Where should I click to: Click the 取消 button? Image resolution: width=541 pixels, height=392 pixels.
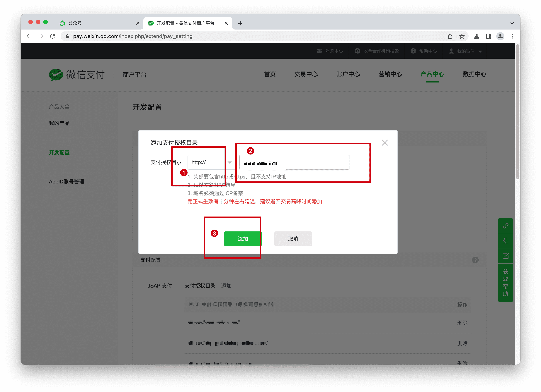(293, 239)
